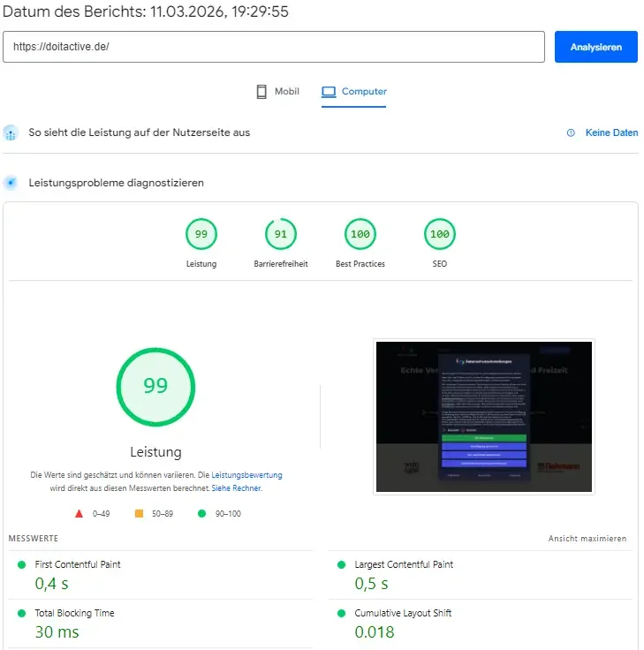This screenshot has width=644, height=650.
Task: Click the MESSWERTE heading
Action: (x=34, y=539)
